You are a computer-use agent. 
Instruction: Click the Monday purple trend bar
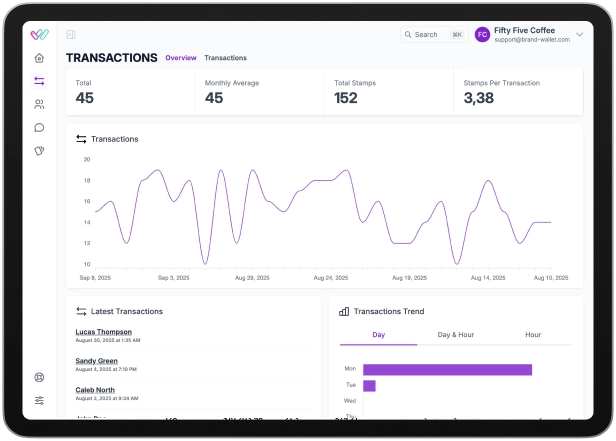point(447,369)
